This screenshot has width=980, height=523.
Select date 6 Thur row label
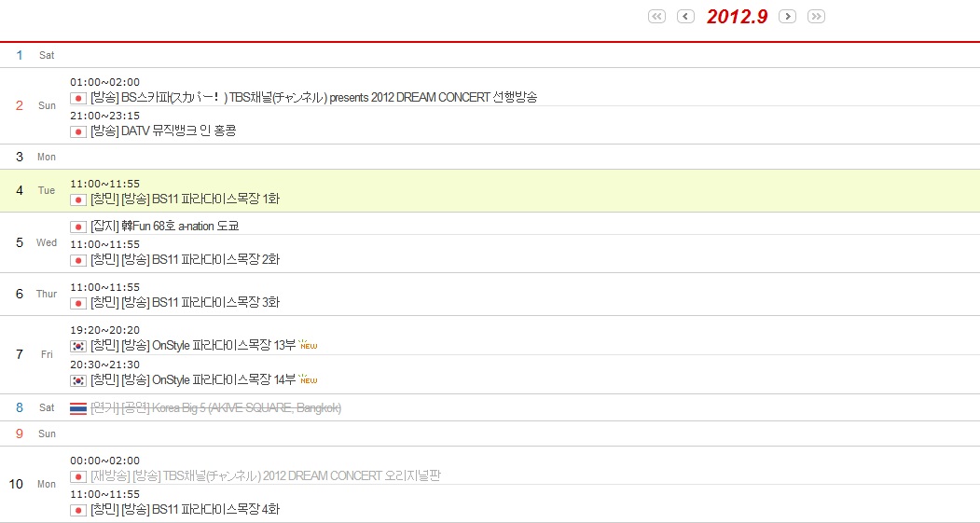[35, 294]
